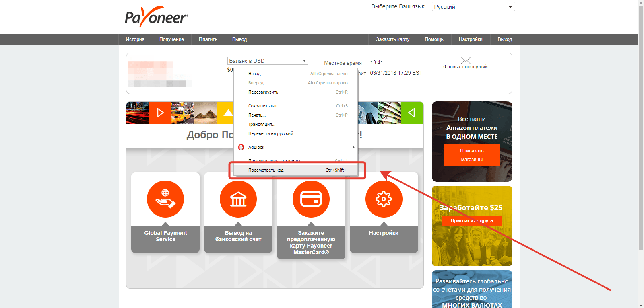Open the 0 новых сообщений link
This screenshot has height=308, width=644.
point(465,67)
